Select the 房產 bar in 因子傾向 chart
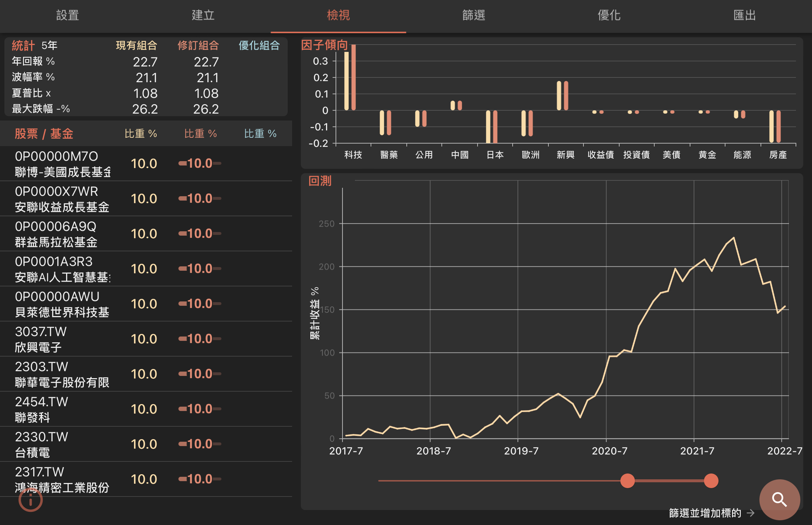Screen dimensions: 812x525 point(774,126)
